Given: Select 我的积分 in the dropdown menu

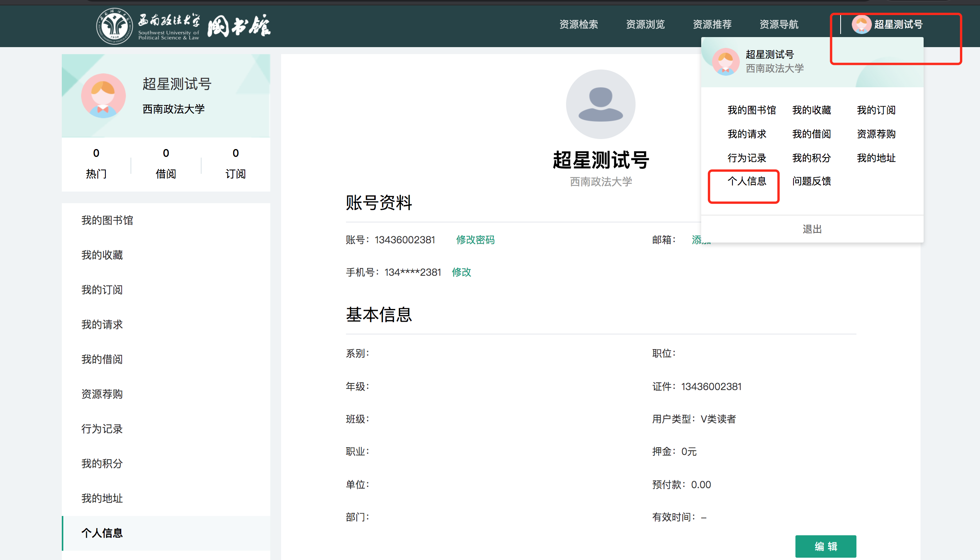Looking at the screenshot, I should [811, 158].
